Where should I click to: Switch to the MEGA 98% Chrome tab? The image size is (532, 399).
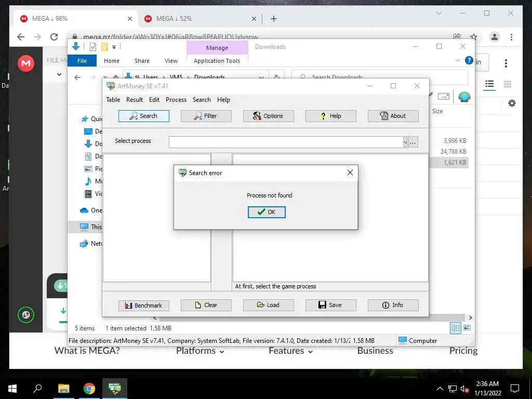[x=76, y=19]
